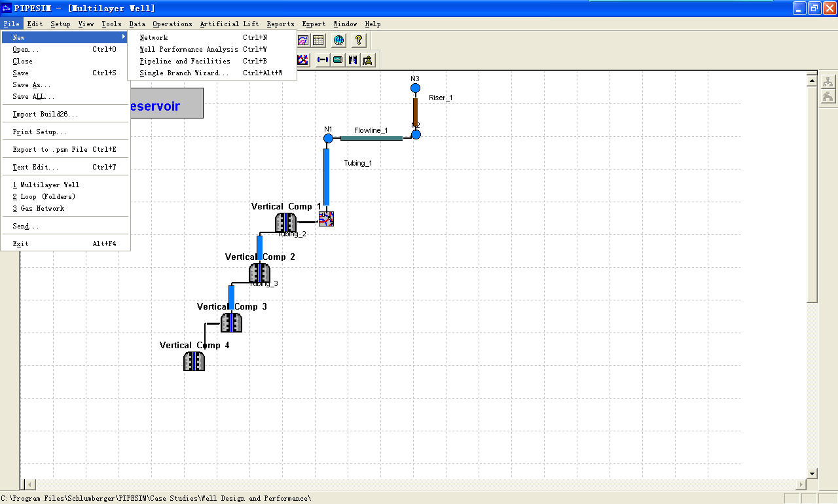This screenshot has height=504, width=838.
Task: Open the Data menu
Action: click(137, 24)
